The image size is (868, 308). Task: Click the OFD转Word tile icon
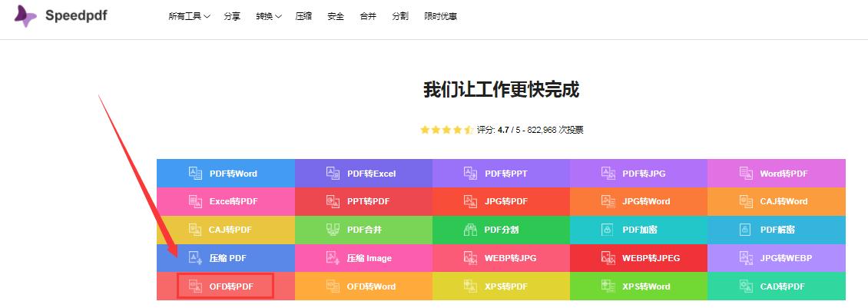pos(333,286)
